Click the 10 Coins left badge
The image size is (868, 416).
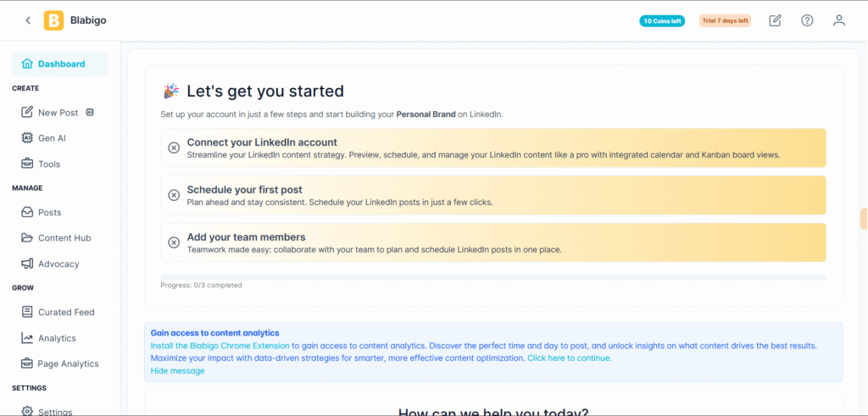tap(662, 21)
